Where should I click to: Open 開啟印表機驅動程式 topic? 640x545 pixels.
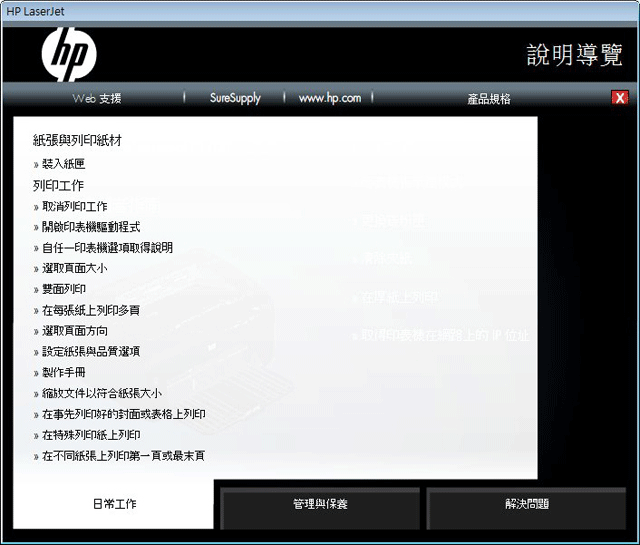coord(91,227)
